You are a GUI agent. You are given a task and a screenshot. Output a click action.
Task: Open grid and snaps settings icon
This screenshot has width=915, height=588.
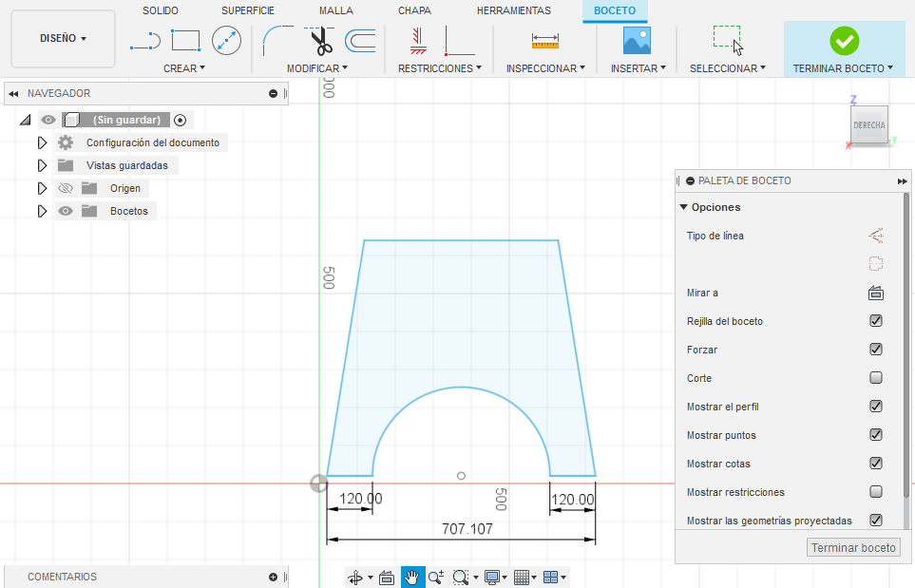point(522,578)
